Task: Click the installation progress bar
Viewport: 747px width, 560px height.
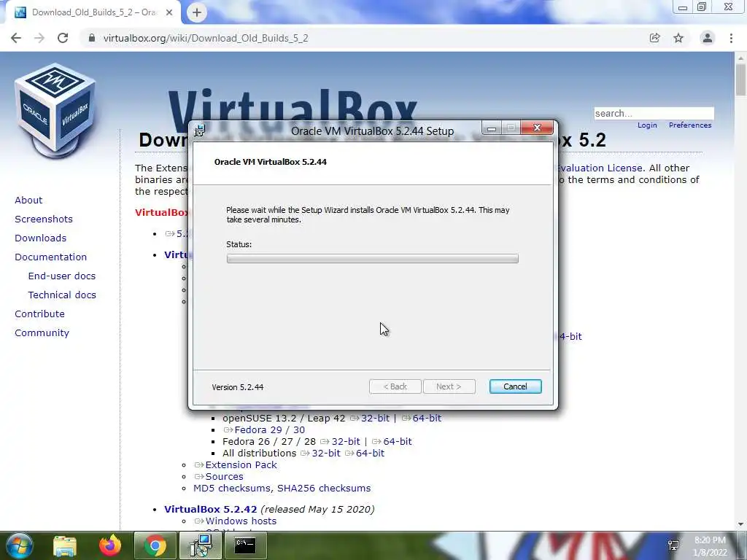Action: pyautogui.click(x=372, y=259)
